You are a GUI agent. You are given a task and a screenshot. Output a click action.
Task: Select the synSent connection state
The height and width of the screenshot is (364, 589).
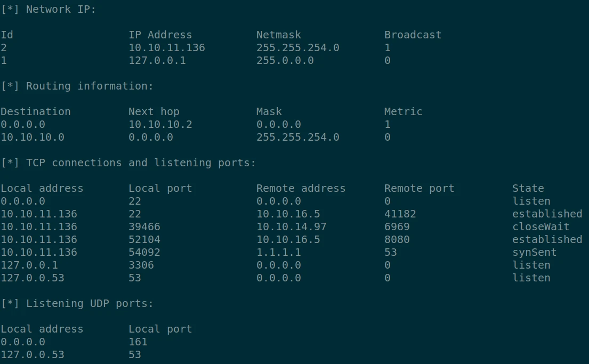[534, 252]
